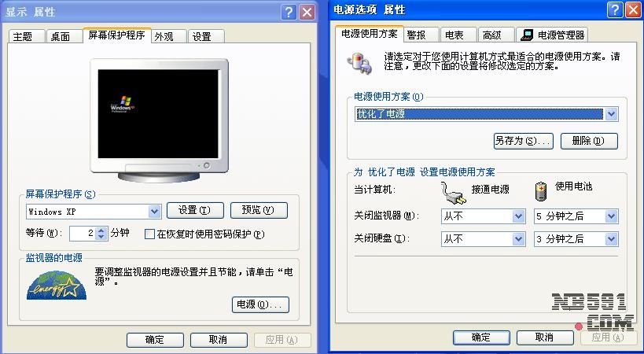The height and width of the screenshot is (354, 644).
Task: Expand 关闭硬盘 plugged-in 从不 dropdown
Action: click(x=518, y=239)
